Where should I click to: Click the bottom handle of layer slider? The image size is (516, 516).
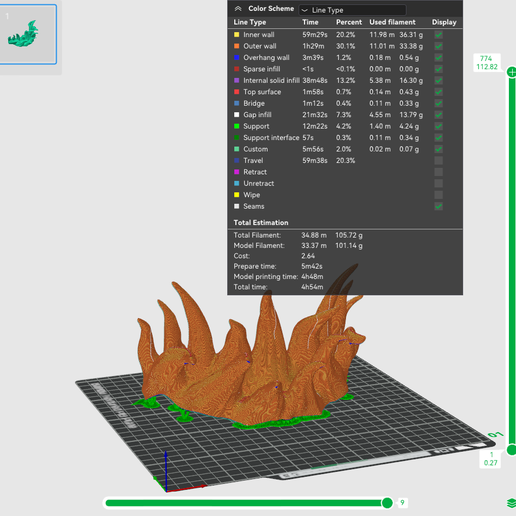point(512,450)
